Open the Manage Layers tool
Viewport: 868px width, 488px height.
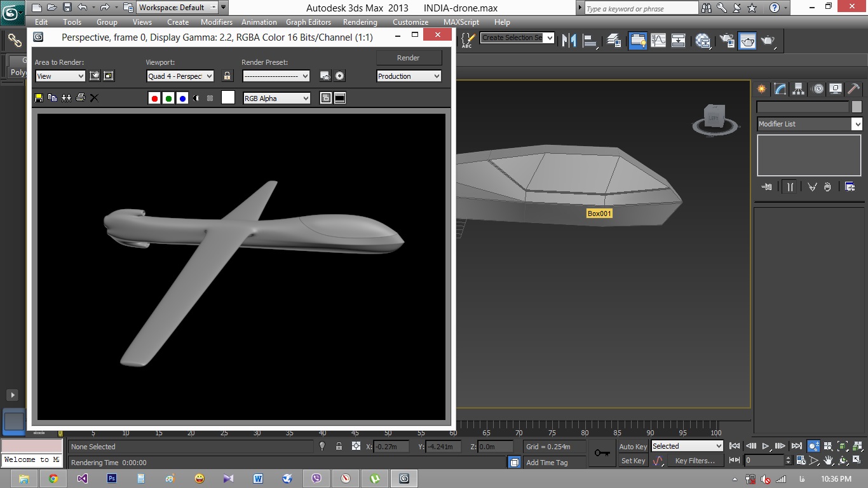point(614,41)
